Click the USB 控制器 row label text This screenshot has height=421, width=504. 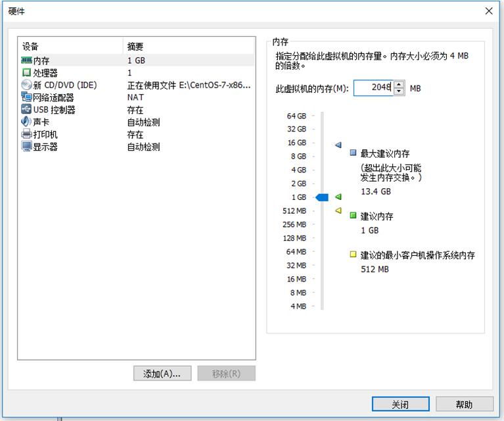[55, 110]
